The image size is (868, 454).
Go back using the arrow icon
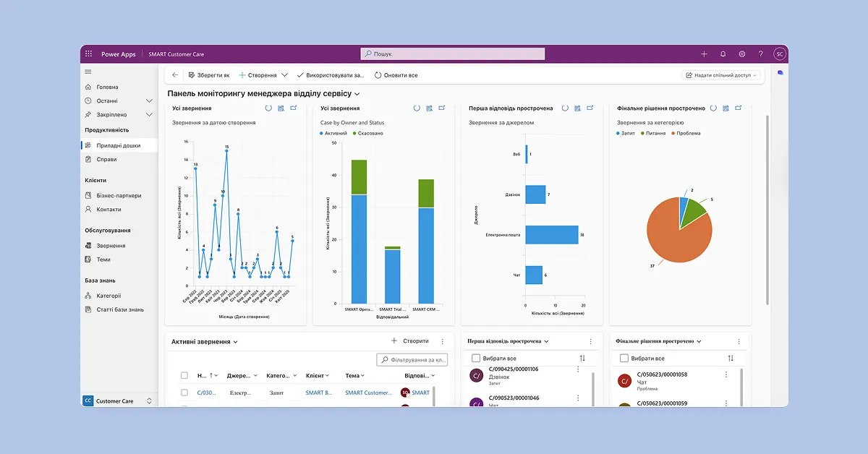click(x=175, y=75)
